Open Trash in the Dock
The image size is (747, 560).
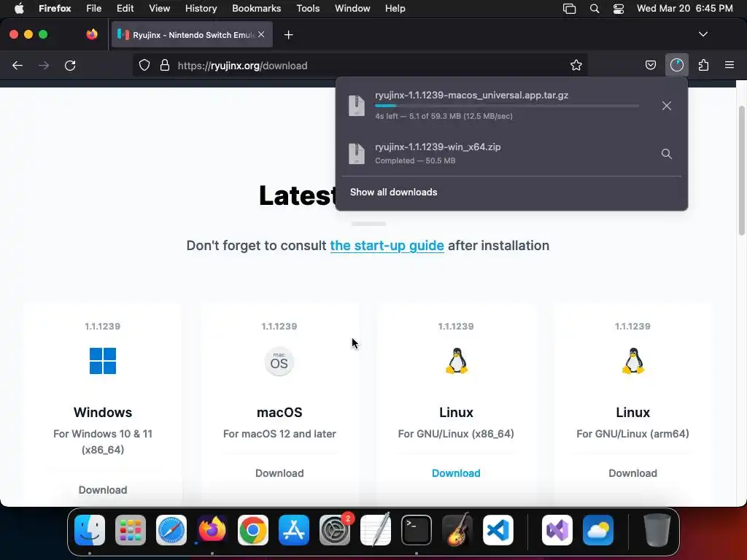[657, 530]
